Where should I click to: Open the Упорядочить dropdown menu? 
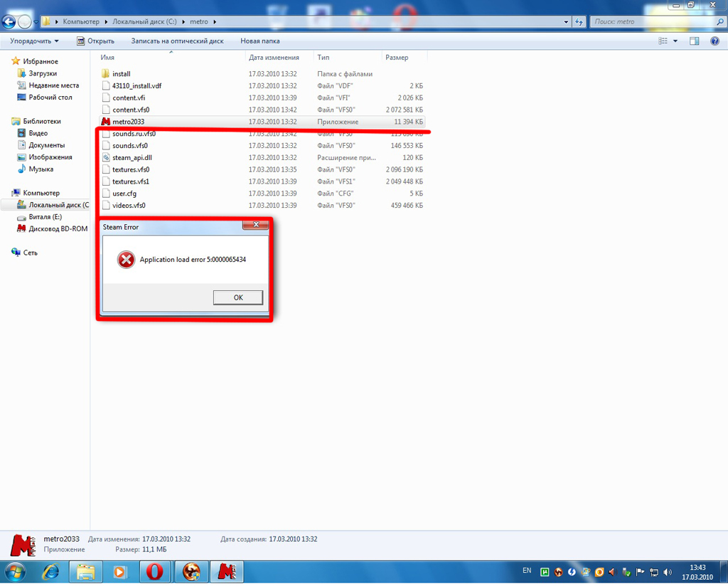(x=34, y=41)
